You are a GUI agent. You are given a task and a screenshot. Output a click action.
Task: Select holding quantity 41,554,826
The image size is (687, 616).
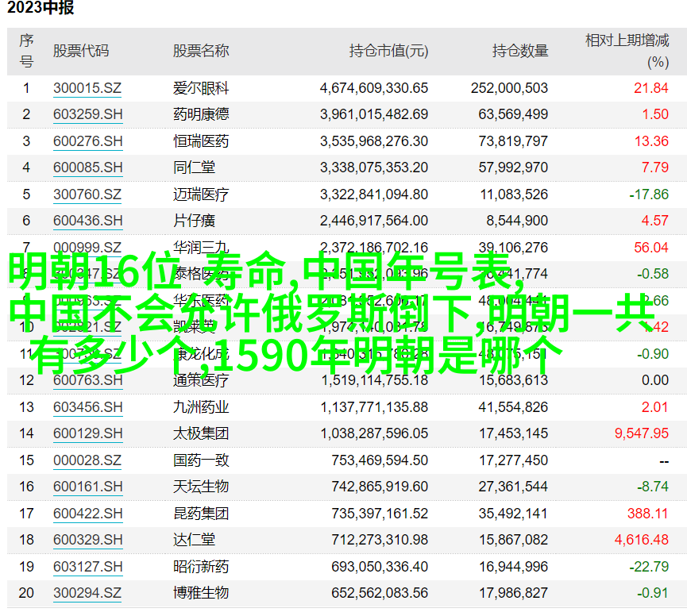513,407
